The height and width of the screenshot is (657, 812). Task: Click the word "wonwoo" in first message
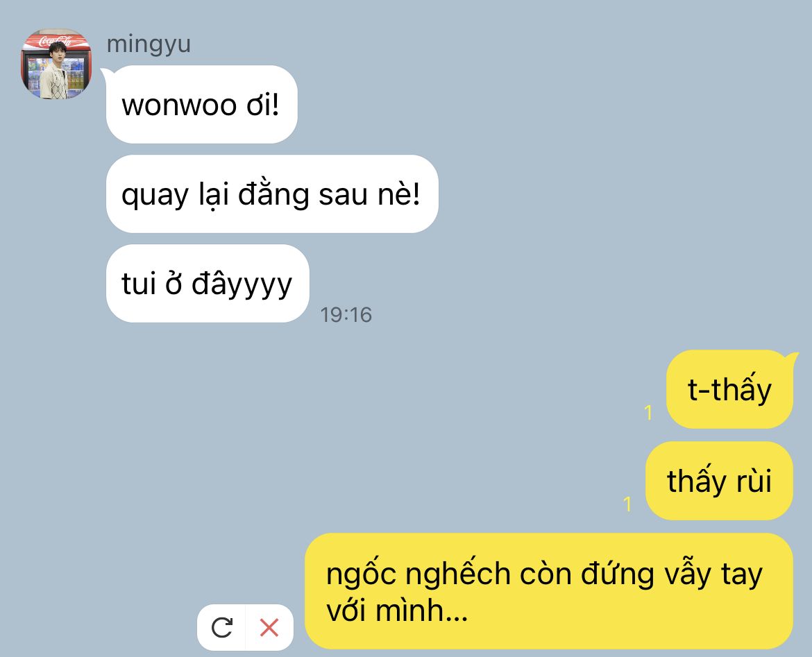click(179, 105)
